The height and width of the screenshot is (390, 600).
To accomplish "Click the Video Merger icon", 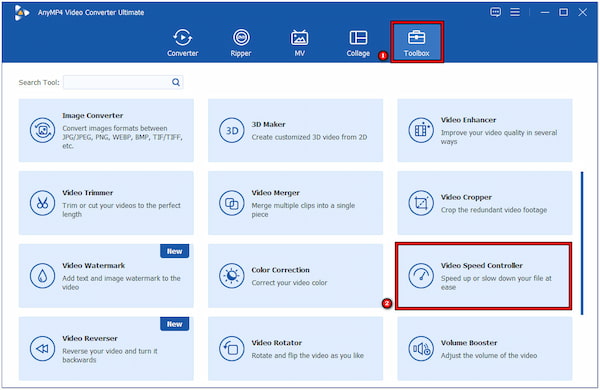I will [232, 203].
